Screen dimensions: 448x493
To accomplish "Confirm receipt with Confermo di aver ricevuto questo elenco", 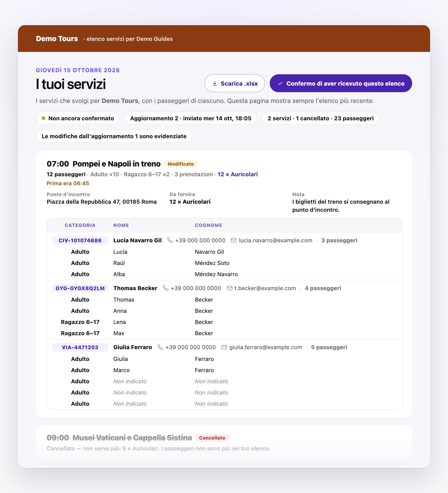I will coord(341,83).
